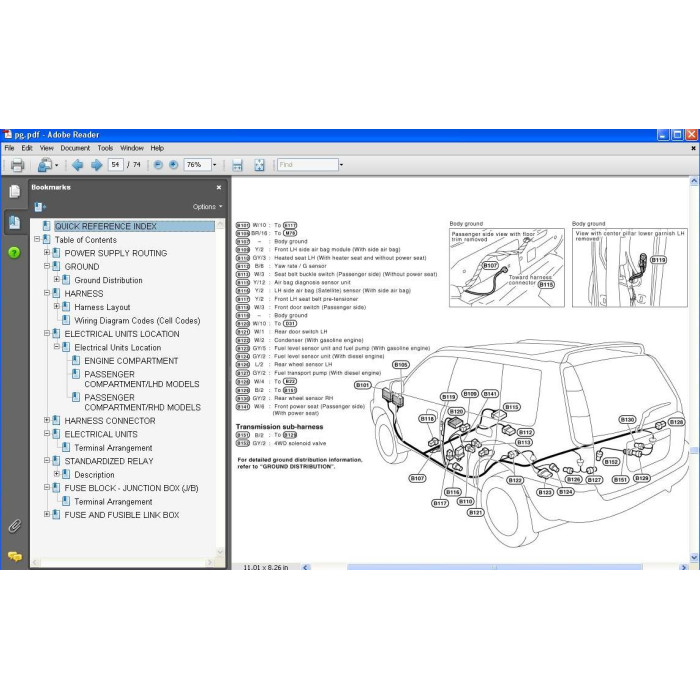Open the Options dropdown in Bookmarks
The height and width of the screenshot is (700, 700).
point(208,207)
